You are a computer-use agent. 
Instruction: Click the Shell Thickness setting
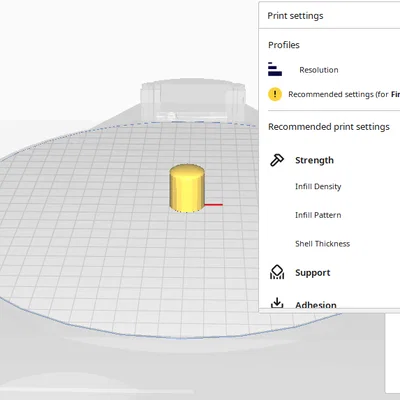tap(322, 244)
